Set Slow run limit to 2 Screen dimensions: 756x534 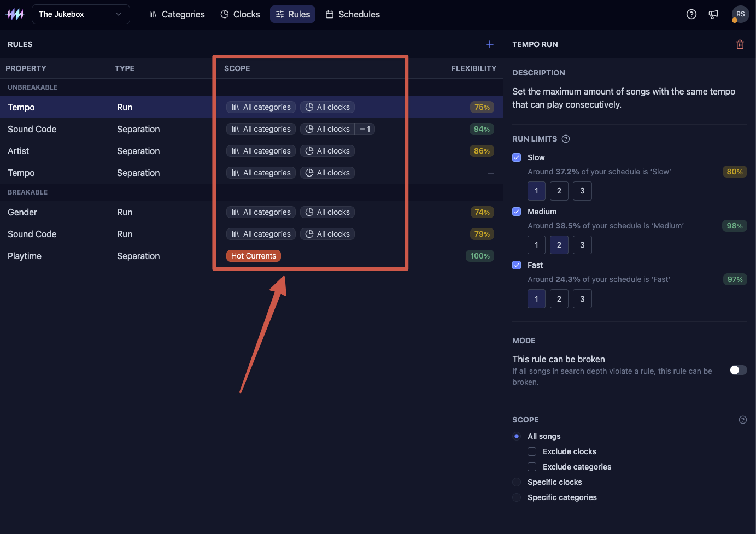559,191
